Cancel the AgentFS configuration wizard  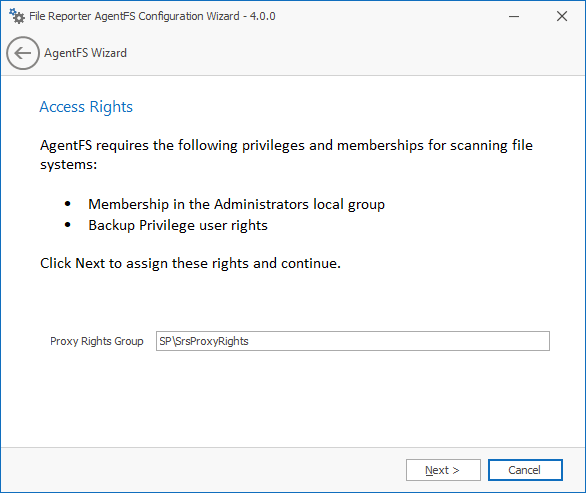click(525, 470)
